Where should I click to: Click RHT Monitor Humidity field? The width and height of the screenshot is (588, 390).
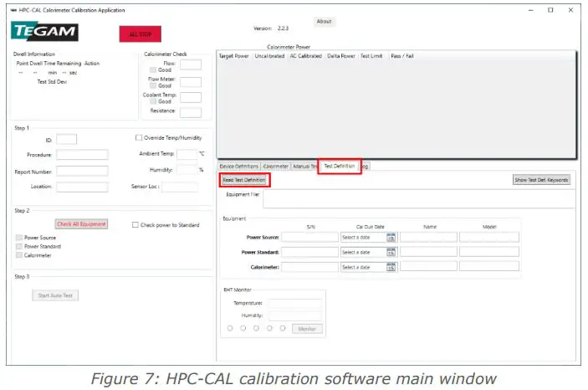click(x=294, y=316)
